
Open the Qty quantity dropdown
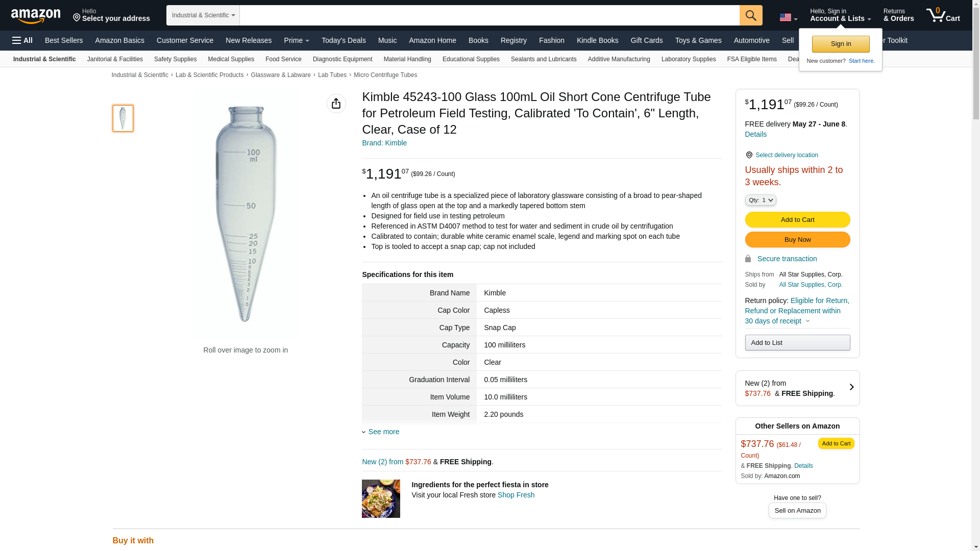pos(760,200)
